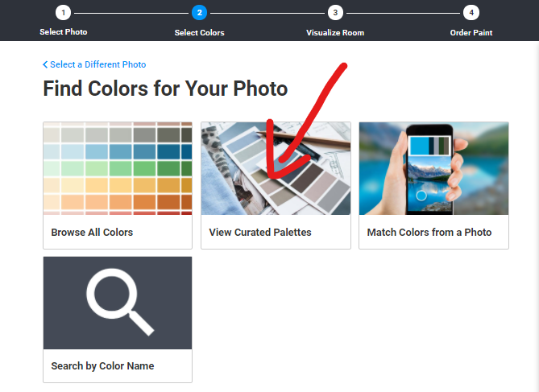The width and height of the screenshot is (539, 392).
Task: Click the View Curated Palettes label
Action: 260,233
